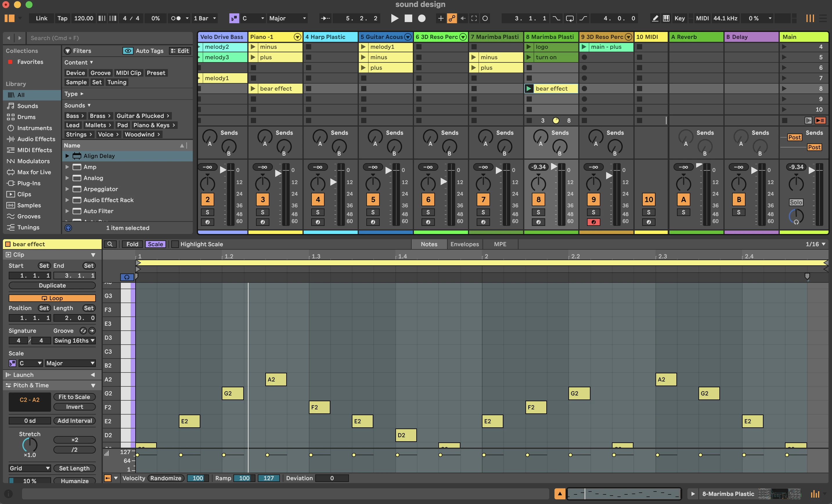This screenshot has width=832, height=504.
Task: Launch the bear effect clip in Marimba track
Action: (529, 89)
